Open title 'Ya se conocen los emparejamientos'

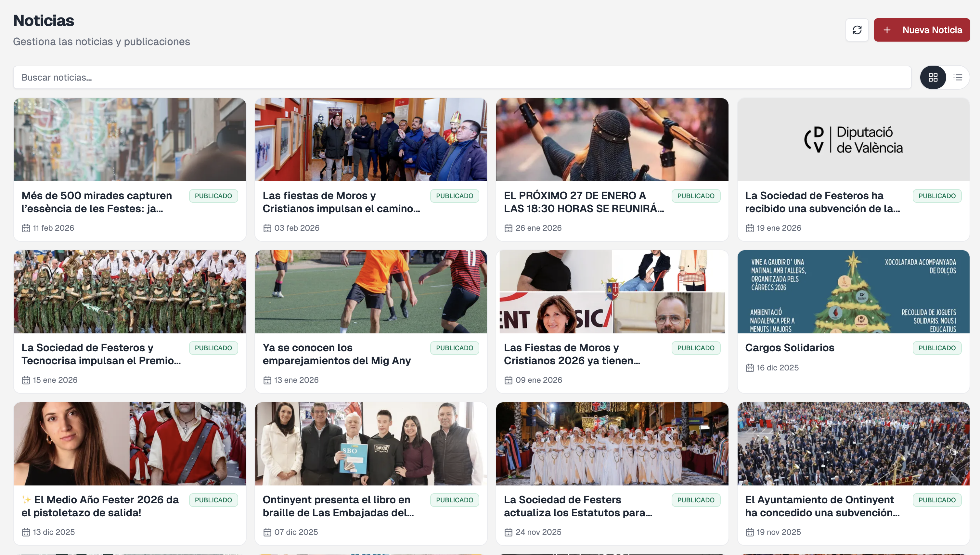(x=337, y=354)
